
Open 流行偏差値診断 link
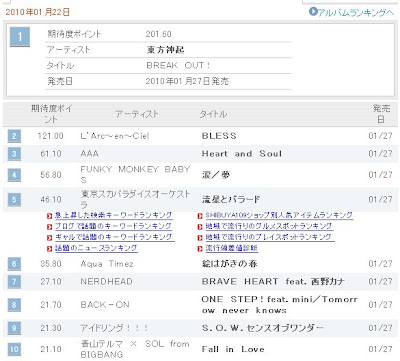[231, 248]
